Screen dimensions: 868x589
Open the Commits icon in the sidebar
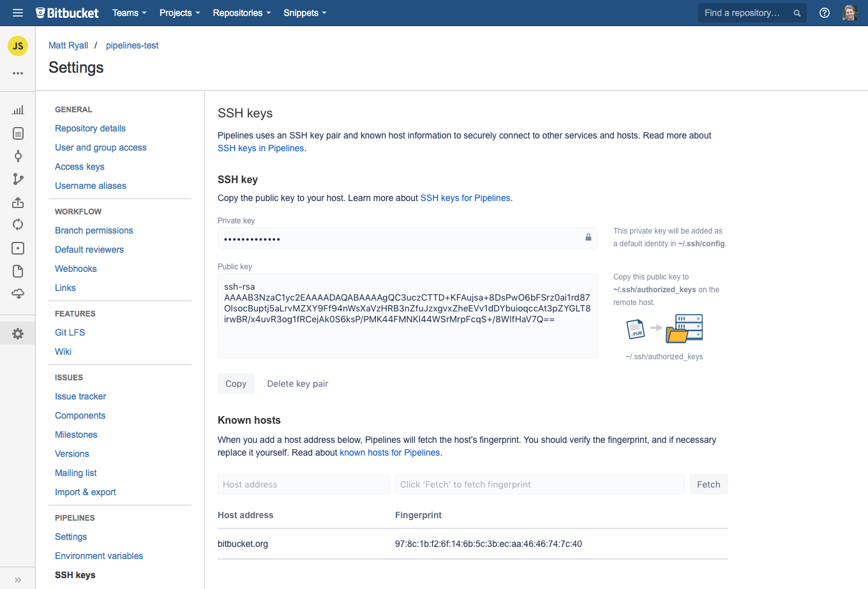tap(18, 156)
